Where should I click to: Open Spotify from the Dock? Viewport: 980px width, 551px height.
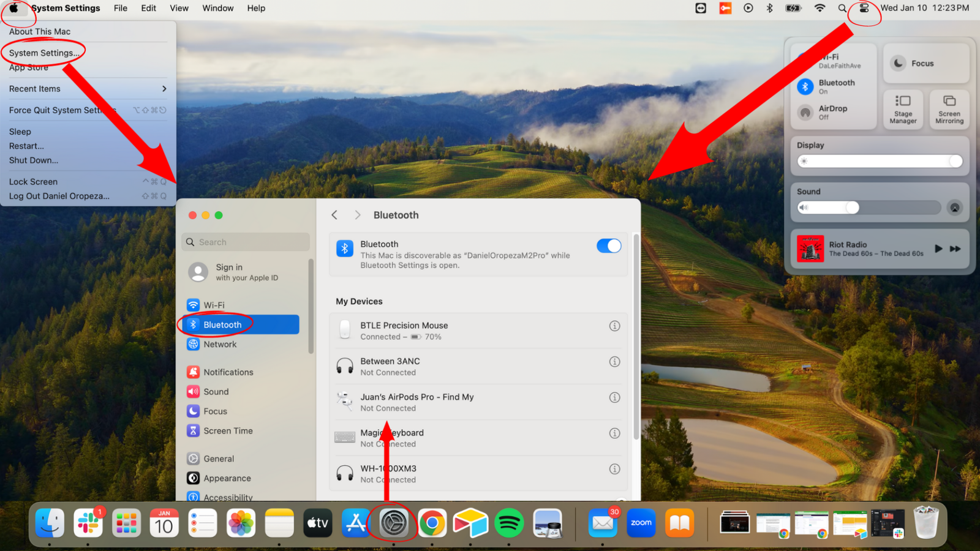508,523
